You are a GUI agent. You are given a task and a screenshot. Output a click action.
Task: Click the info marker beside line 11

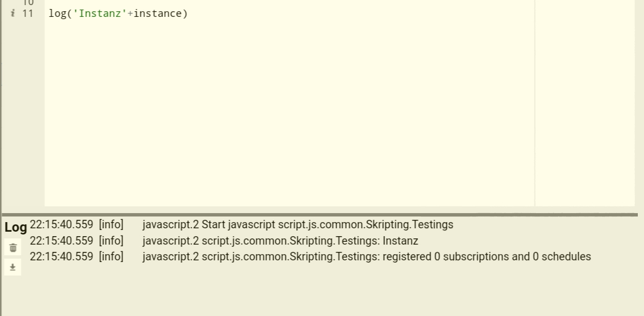click(13, 13)
